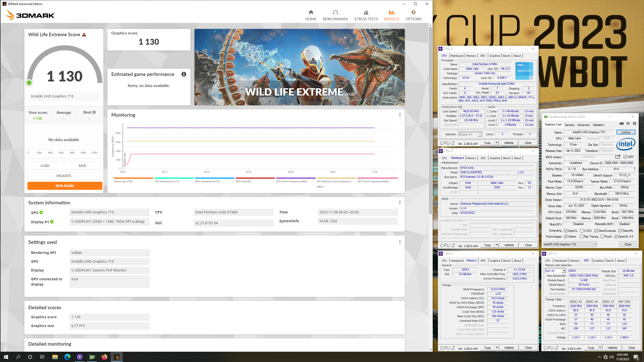Open Windows Start menu
The image size is (644, 362).
tap(6, 357)
